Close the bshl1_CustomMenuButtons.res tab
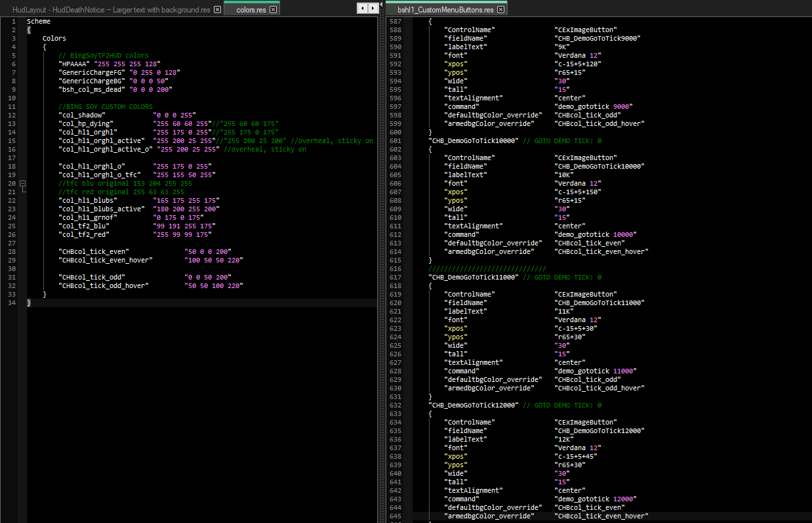This screenshot has width=812, height=523. tap(500, 10)
